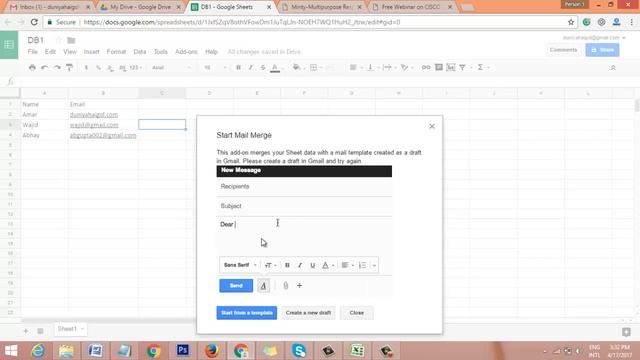Click the Insert chart icon
Viewport: 640px width, 360px height.
pyautogui.click(x=451, y=67)
